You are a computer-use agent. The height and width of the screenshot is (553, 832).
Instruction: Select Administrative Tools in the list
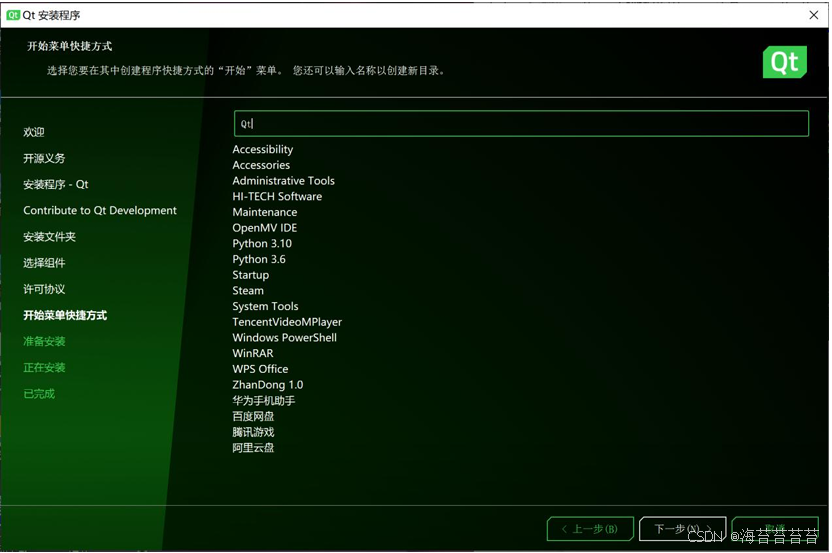(283, 180)
